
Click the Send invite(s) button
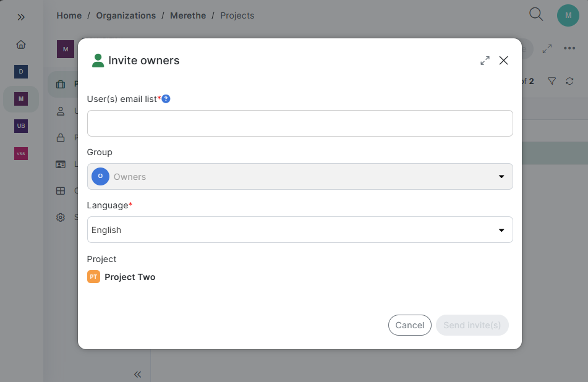point(472,325)
